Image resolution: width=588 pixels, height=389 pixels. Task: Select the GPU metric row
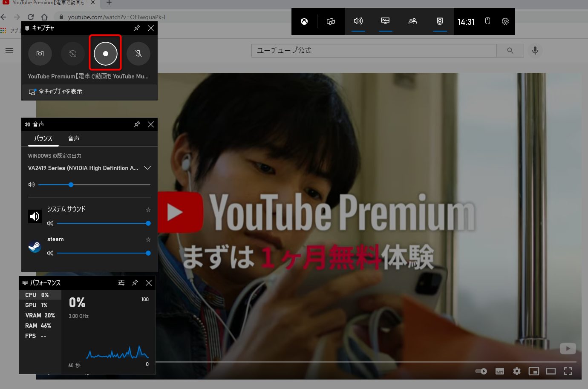(40, 305)
